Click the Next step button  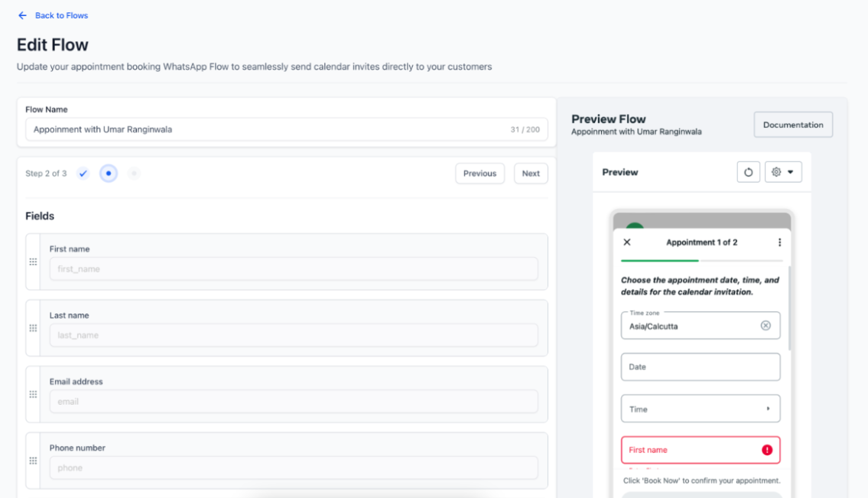[531, 174]
